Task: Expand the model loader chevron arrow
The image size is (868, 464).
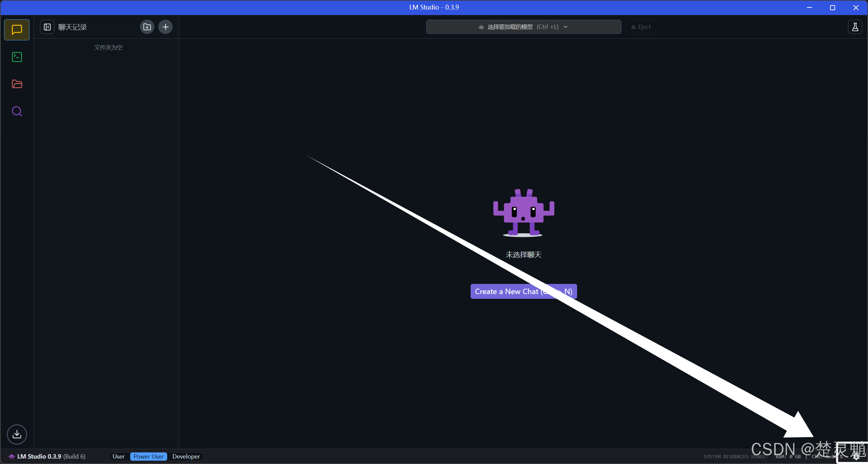Action: tap(566, 27)
